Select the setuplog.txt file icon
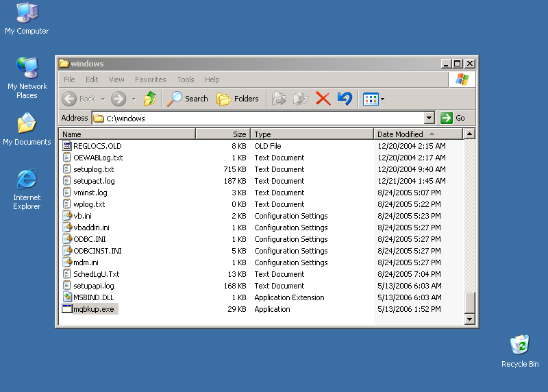 point(67,169)
